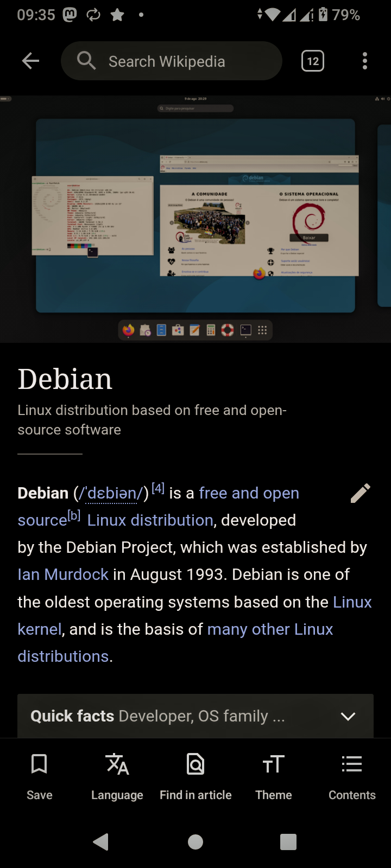
Task: Tap the pencil edit icon
Action: (361, 493)
